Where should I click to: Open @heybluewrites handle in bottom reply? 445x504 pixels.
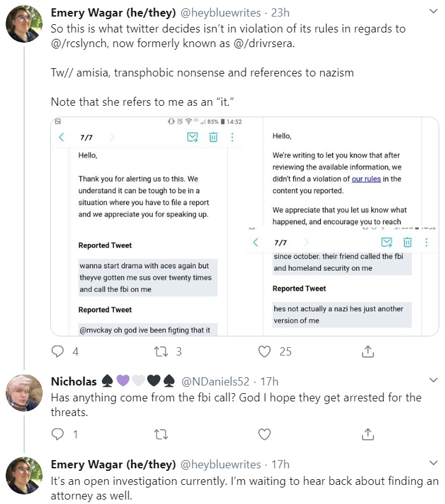click(220, 464)
